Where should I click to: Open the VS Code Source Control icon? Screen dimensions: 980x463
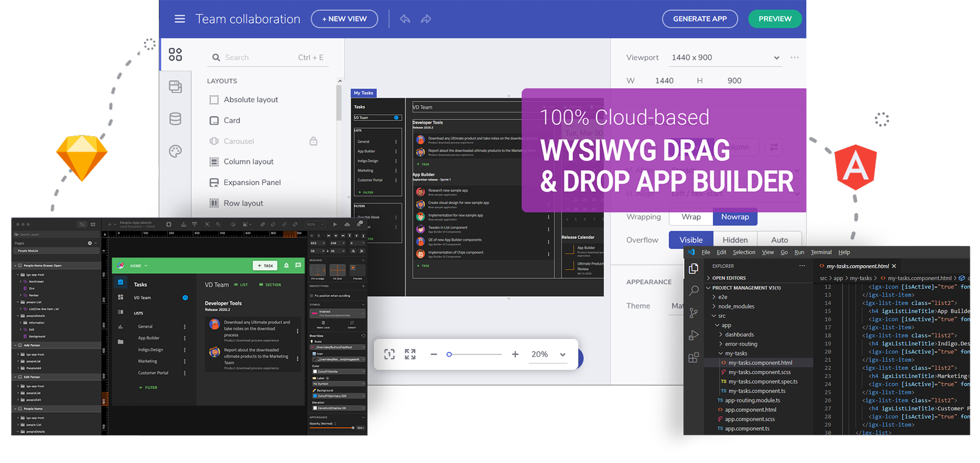pyautogui.click(x=693, y=312)
